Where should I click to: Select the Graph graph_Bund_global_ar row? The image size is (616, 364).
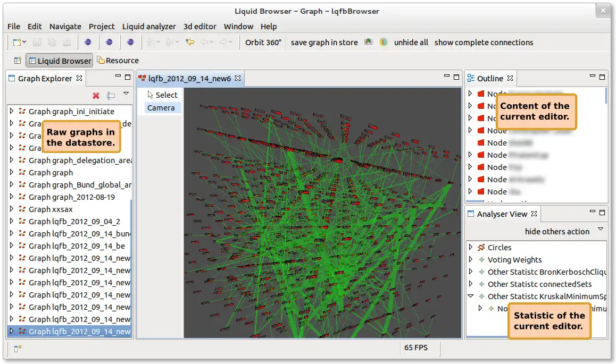click(x=69, y=185)
